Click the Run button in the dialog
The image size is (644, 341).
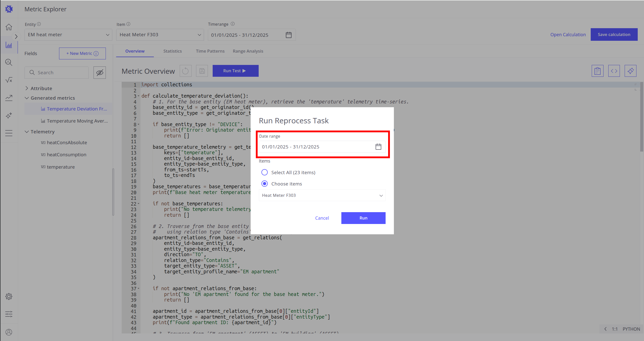click(363, 218)
